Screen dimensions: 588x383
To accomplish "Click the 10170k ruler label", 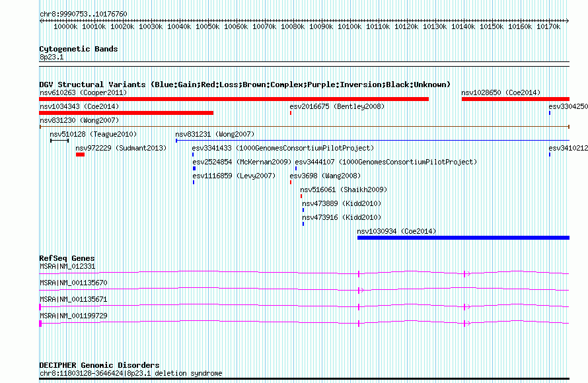I will tap(548, 26).
